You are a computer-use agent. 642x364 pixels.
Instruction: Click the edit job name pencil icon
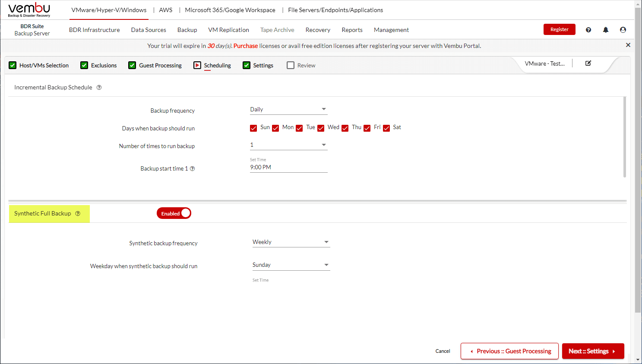point(588,63)
